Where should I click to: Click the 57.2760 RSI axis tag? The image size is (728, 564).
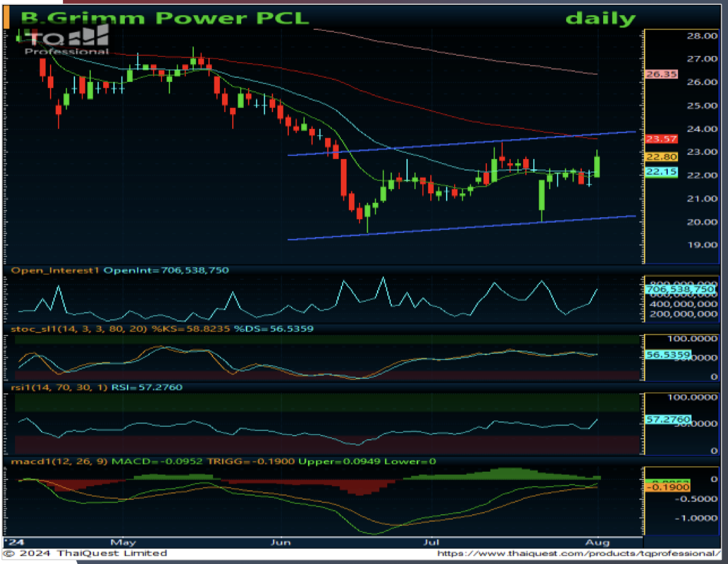[x=669, y=420]
